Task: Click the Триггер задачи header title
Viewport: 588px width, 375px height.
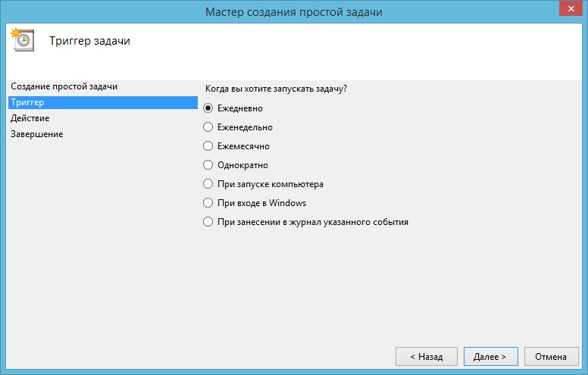Action: click(89, 41)
